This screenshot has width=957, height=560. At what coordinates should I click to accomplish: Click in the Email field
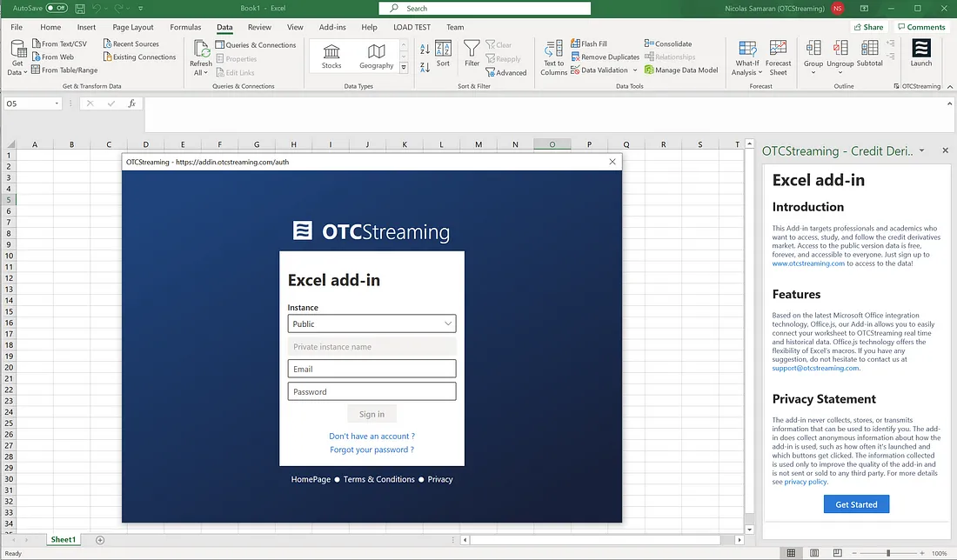pos(371,369)
